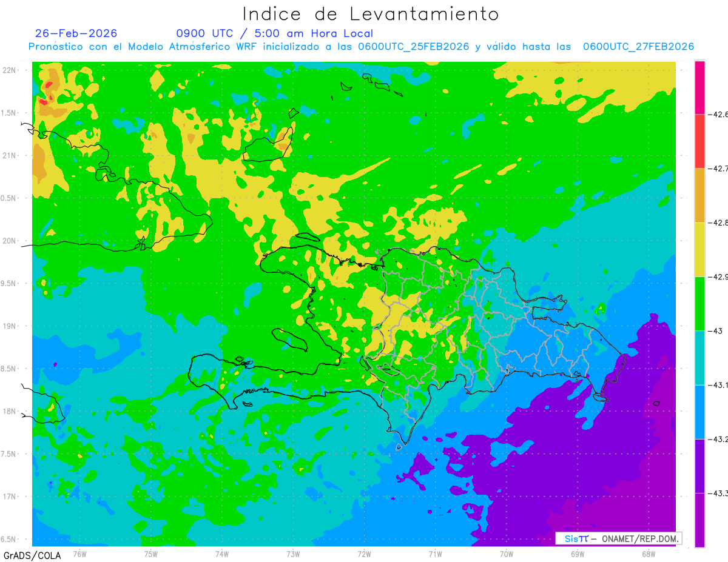Click the longitude label "75W"
This screenshot has width=728, height=562.
(150, 554)
